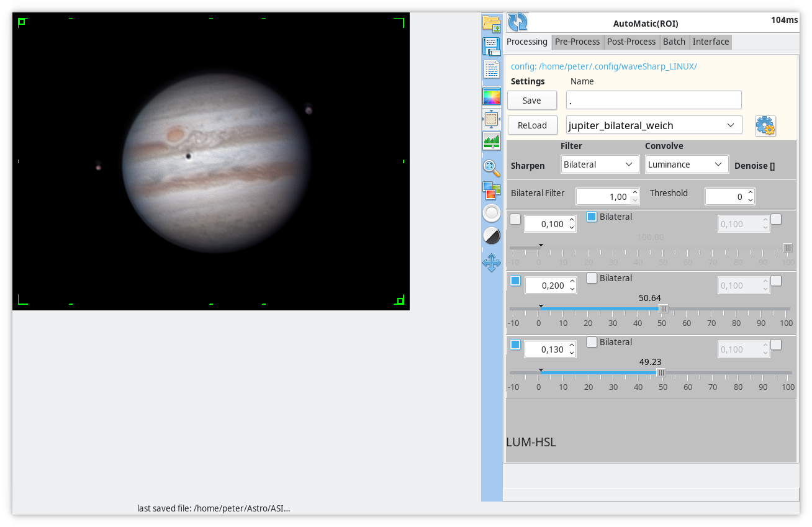Show the green histogram icon

pyautogui.click(x=492, y=141)
